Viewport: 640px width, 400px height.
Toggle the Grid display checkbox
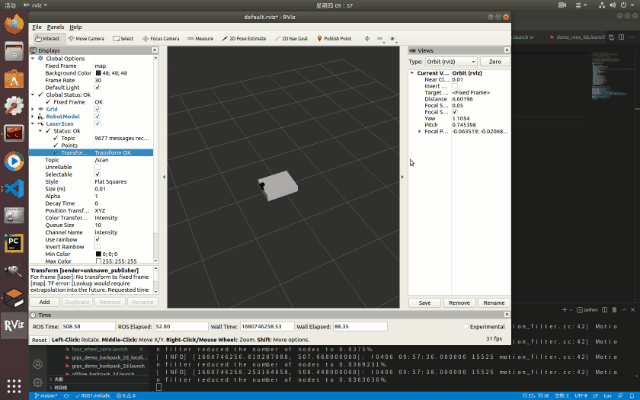[x=97, y=109]
